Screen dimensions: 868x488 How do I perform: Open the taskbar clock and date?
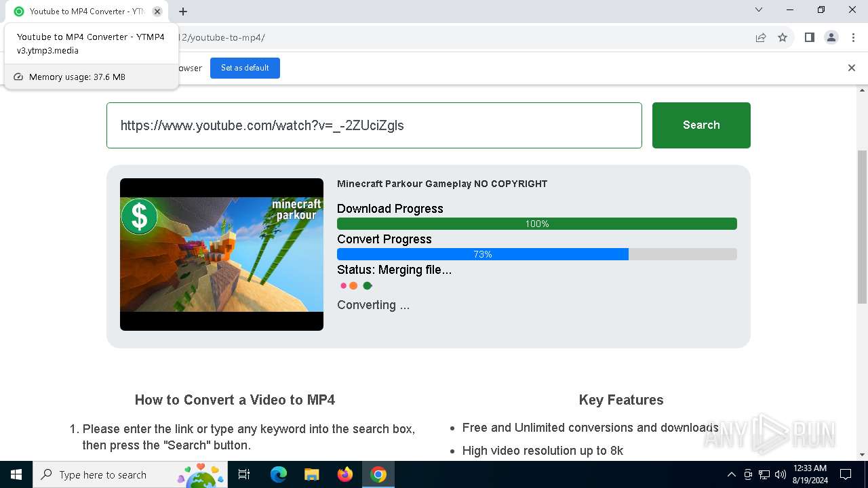pos(810,474)
